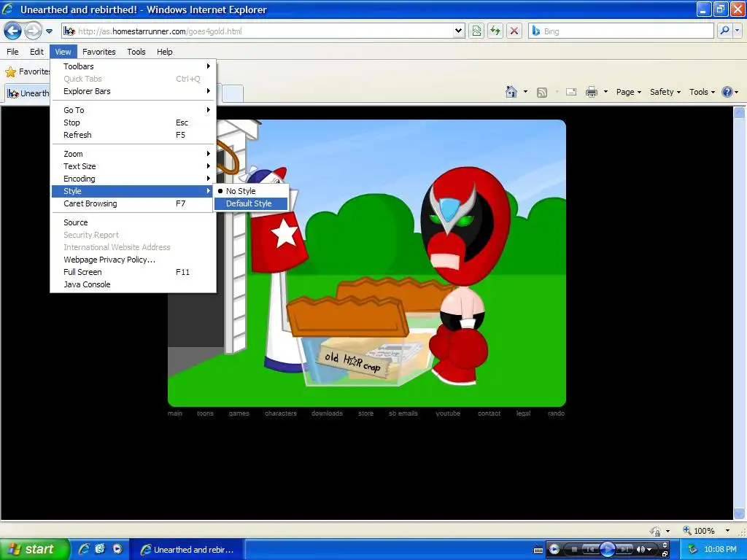Click the games link below the animation
The image size is (747, 560).
[x=239, y=413]
